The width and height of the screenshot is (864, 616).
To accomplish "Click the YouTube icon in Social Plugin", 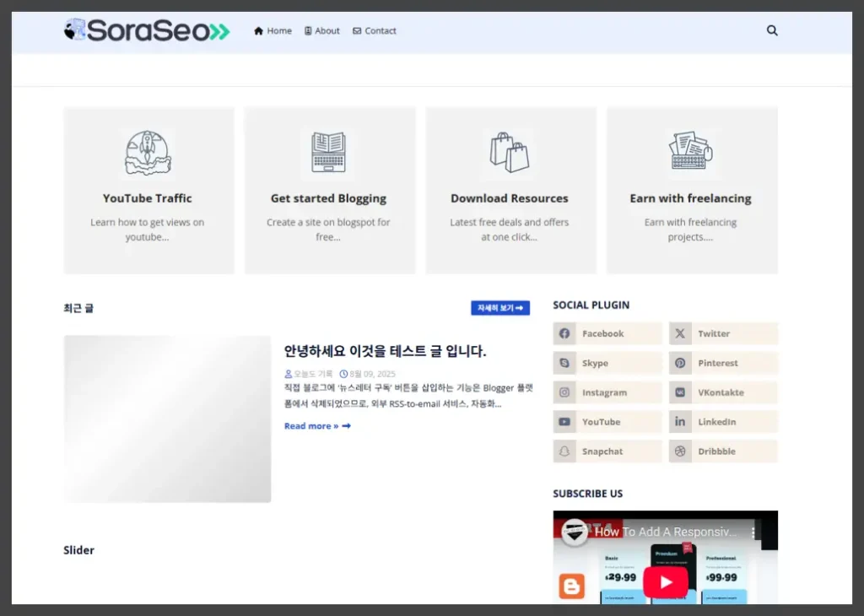I will [564, 422].
